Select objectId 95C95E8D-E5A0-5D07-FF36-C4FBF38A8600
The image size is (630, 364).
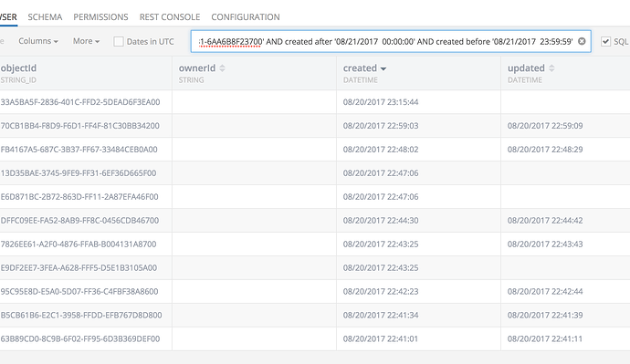pos(79,291)
